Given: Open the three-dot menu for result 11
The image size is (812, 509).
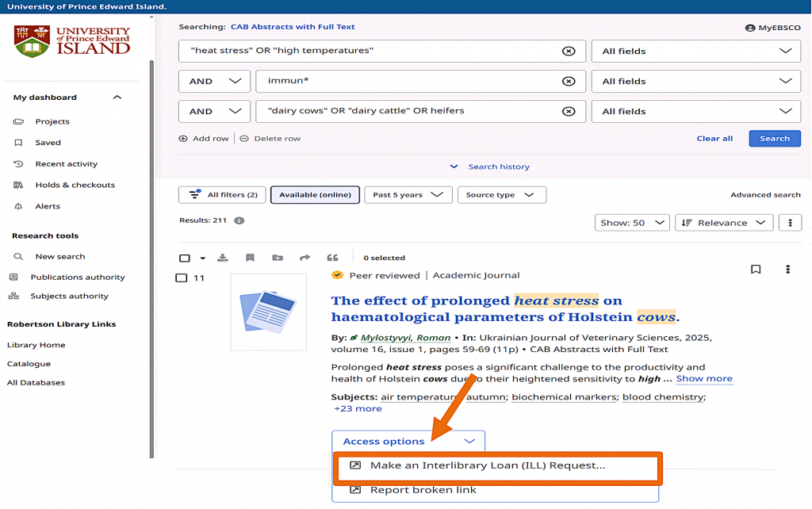Looking at the screenshot, I should 787,270.
